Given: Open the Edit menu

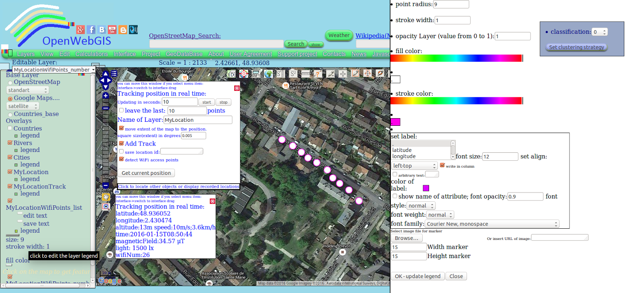Looking at the screenshot, I should click(64, 54).
